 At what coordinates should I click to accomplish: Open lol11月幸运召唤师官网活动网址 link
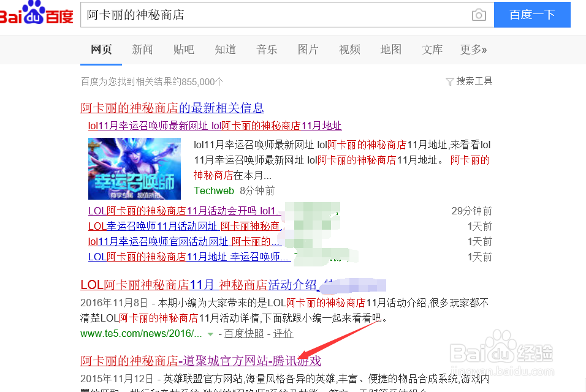pos(185,241)
